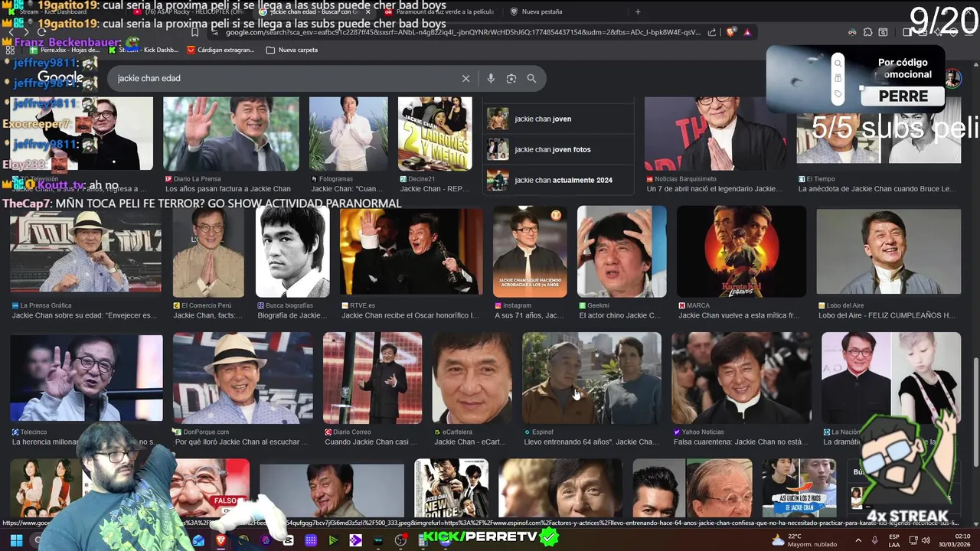Click the google.com address bar URL

coord(462,32)
